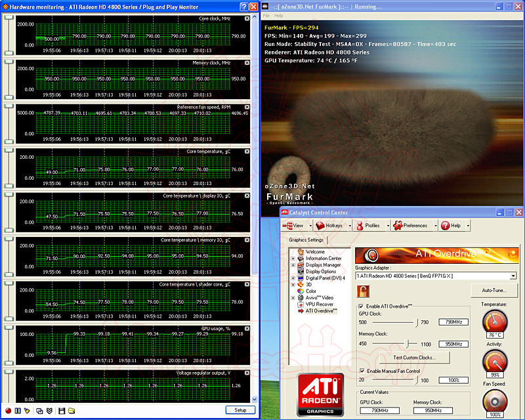Close the display IO temperature graph
525x420 pixels.
click(x=247, y=196)
